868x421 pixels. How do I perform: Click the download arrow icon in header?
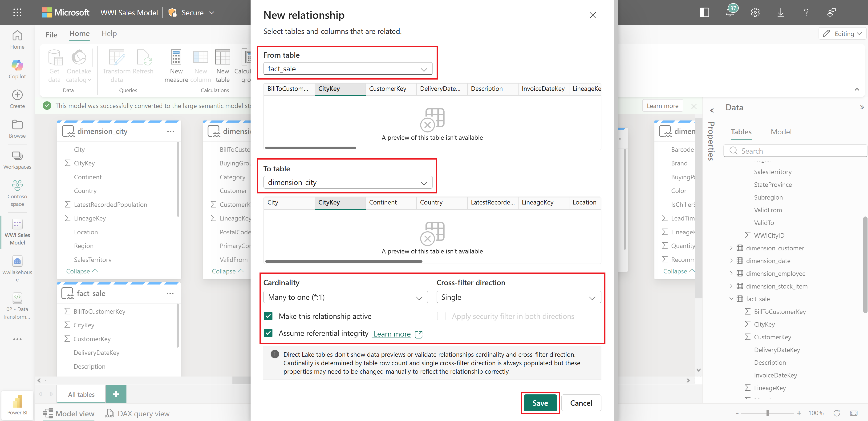click(780, 12)
